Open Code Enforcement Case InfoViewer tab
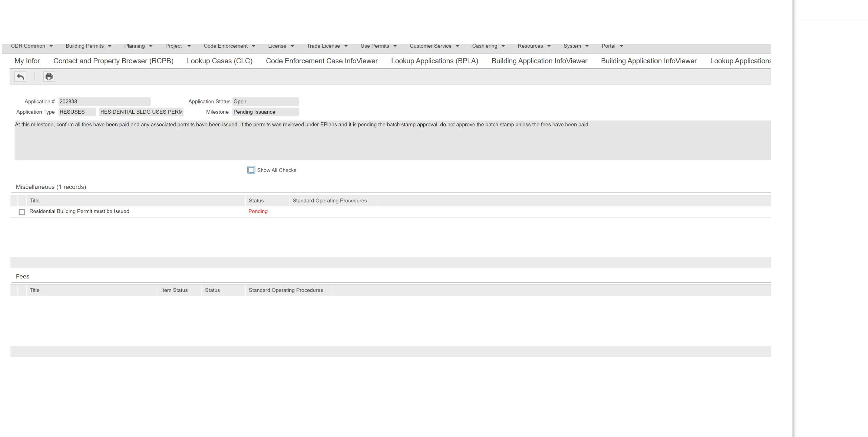Viewport: 868px width, 437px height. (321, 61)
